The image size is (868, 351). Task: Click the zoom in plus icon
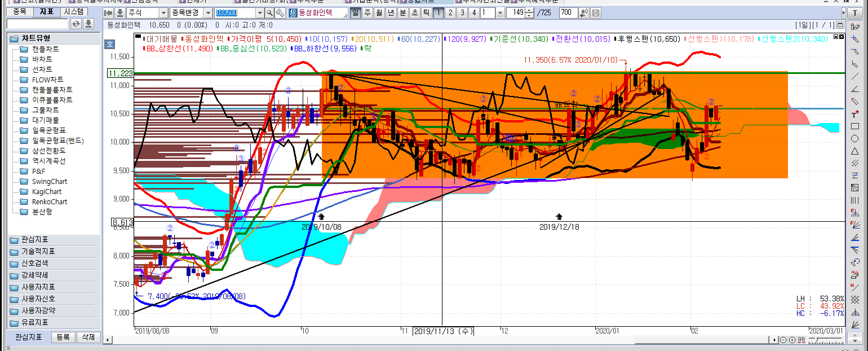click(792, 340)
